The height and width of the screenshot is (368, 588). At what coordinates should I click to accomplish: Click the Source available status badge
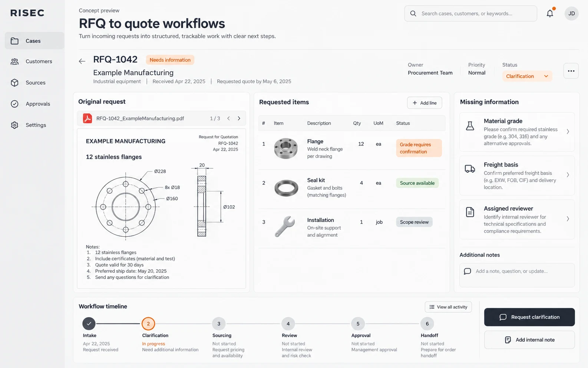tap(417, 183)
